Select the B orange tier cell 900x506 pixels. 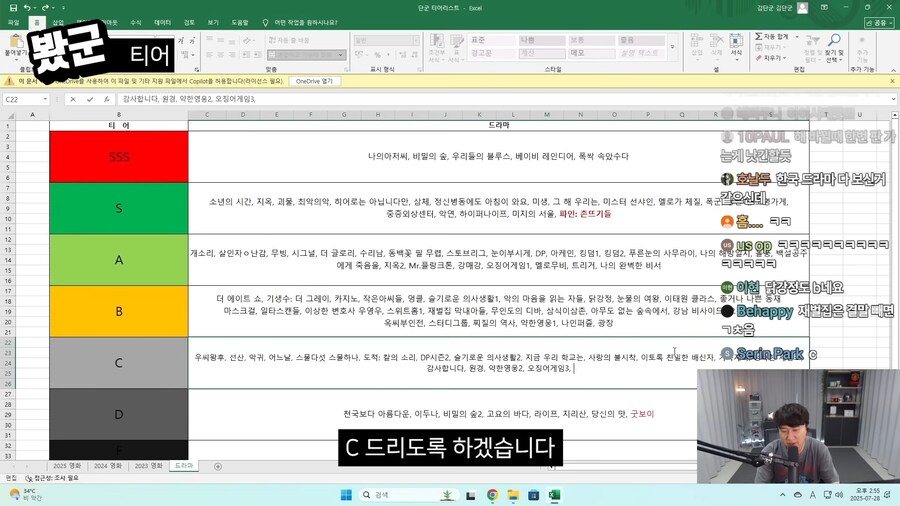119,312
